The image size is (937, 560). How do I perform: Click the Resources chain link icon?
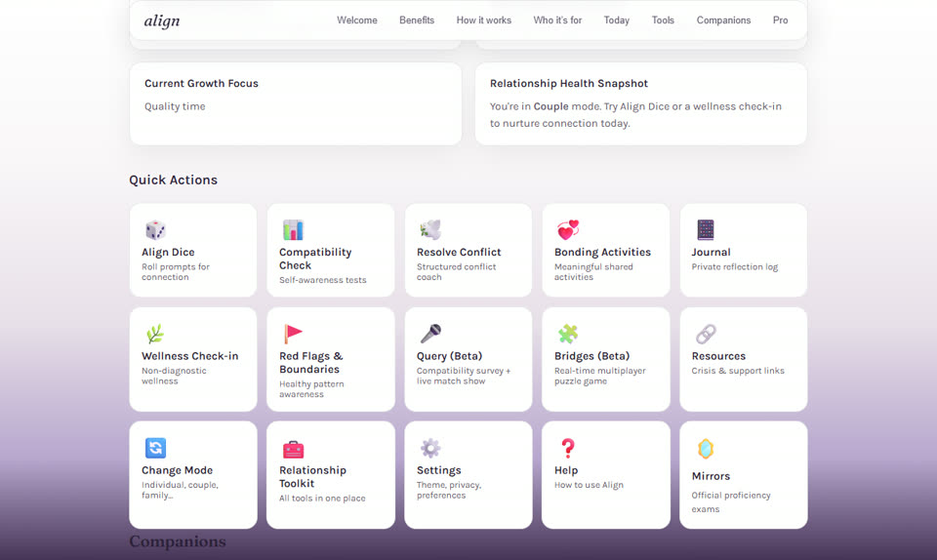point(706,334)
